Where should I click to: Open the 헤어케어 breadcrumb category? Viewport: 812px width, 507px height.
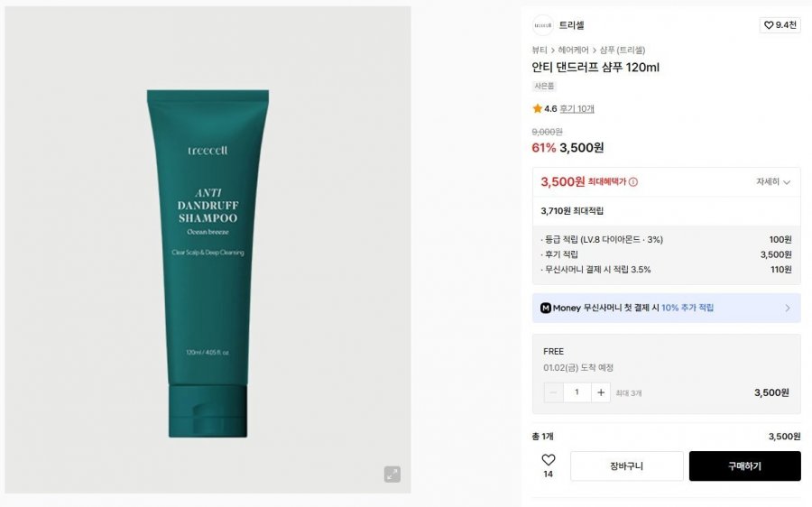pos(573,50)
